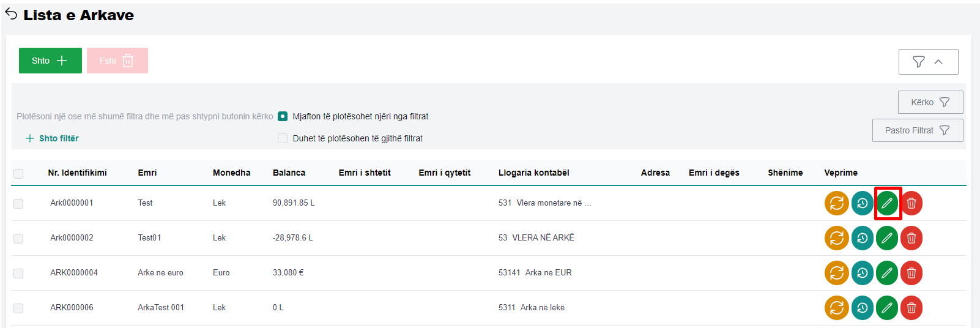Open history icon for Test01 row
The width and height of the screenshot is (980, 328).
[x=862, y=238]
